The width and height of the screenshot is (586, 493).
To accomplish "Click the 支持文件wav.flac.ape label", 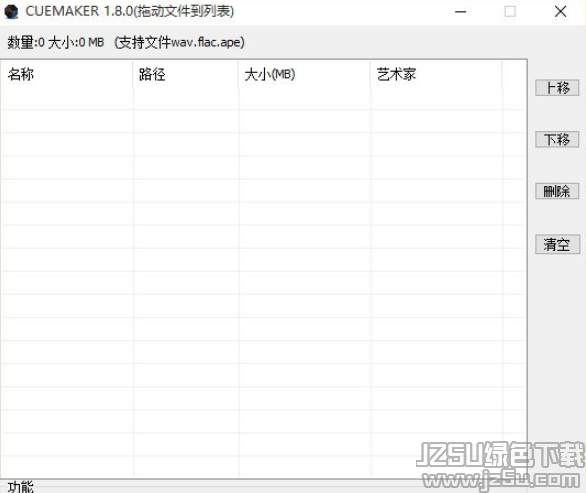I will [x=179, y=42].
